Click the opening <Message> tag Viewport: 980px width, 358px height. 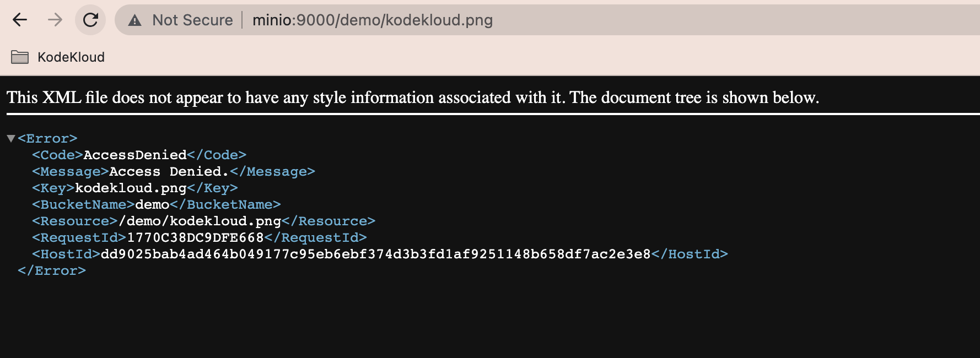(71, 171)
